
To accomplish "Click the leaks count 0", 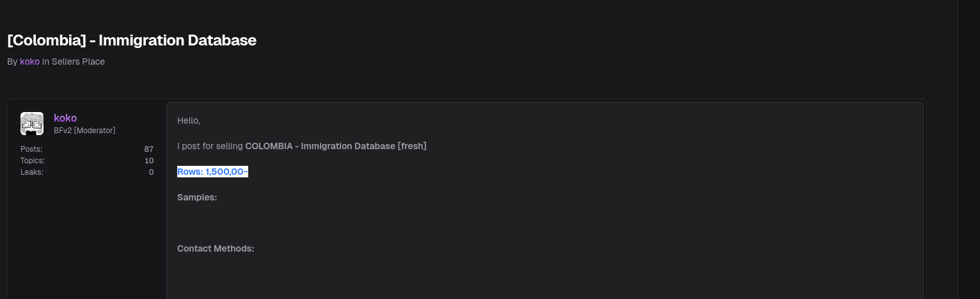I will (151, 172).
